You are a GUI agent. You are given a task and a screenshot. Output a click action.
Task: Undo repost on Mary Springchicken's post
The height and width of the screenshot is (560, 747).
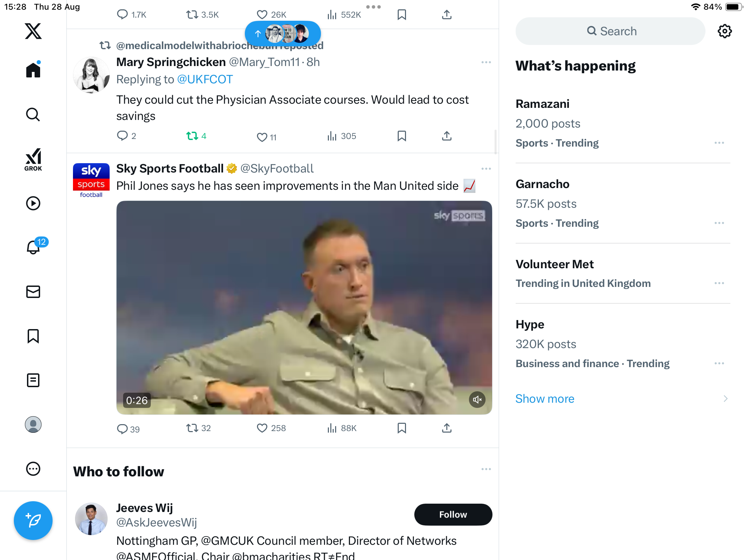[192, 136]
